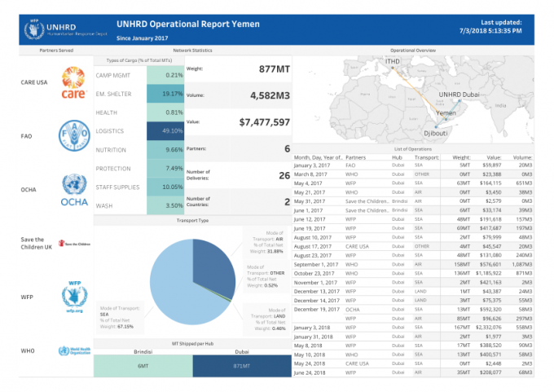Select the January 3, 2017 FAO operation row
The height and width of the screenshot is (392, 554).
click(422, 165)
